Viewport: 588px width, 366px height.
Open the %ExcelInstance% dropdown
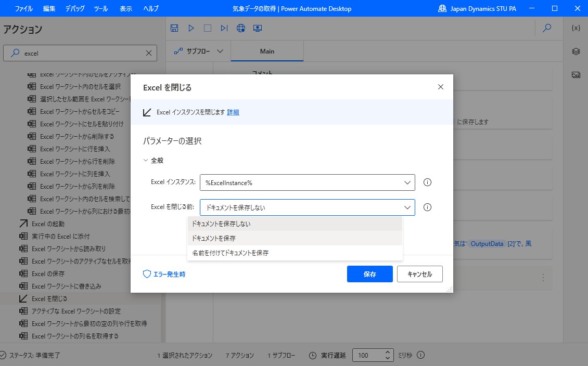407,183
